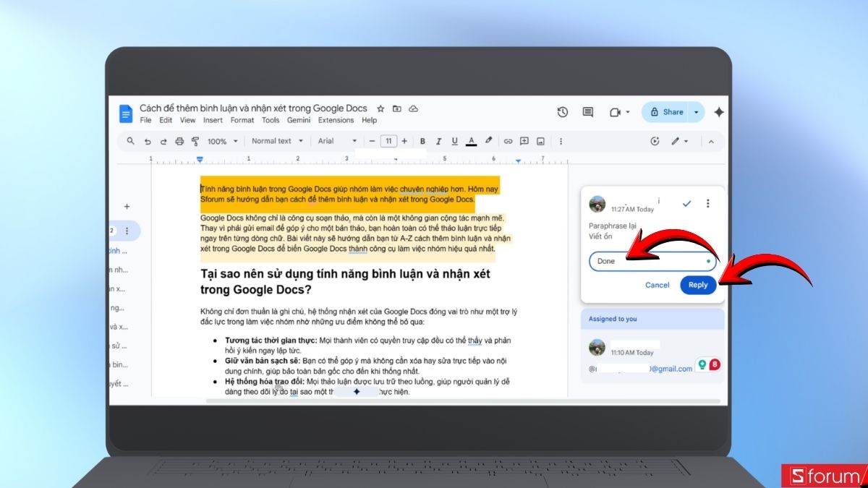Decrease font size with minus

pyautogui.click(x=373, y=141)
